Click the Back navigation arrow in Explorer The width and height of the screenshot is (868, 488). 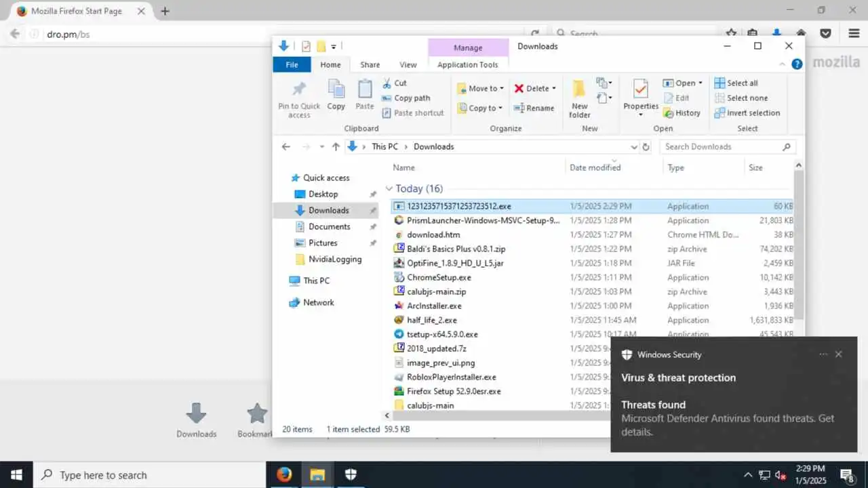(x=285, y=146)
